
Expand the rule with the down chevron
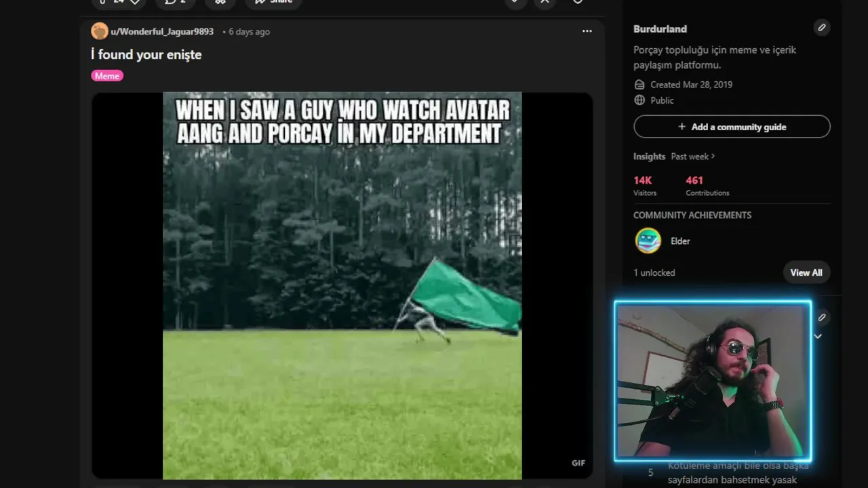pyautogui.click(x=818, y=336)
